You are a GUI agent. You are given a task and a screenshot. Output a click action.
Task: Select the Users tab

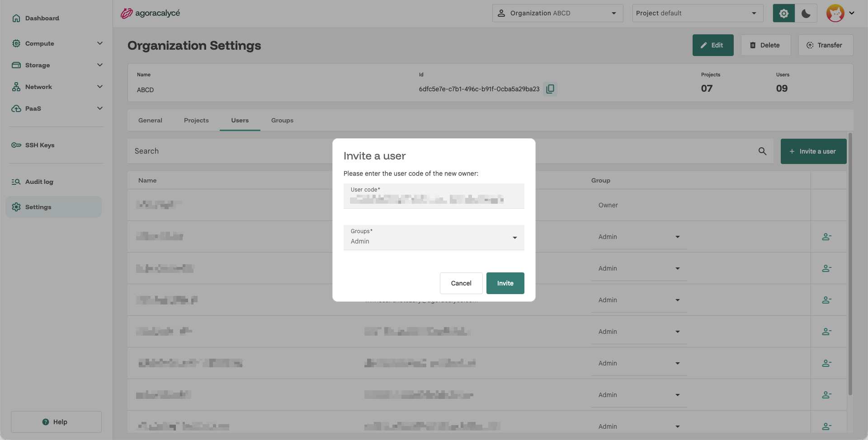pyautogui.click(x=240, y=121)
